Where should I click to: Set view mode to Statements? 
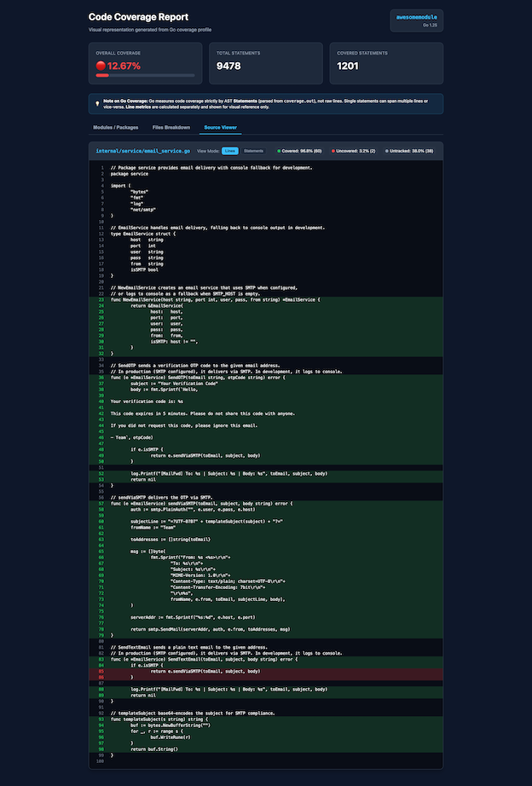tap(253, 151)
